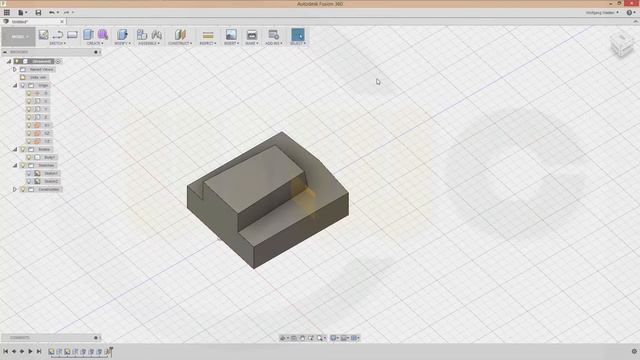Collapse the root component tree node
Viewport: 640px width, 360px height.
click(9, 61)
